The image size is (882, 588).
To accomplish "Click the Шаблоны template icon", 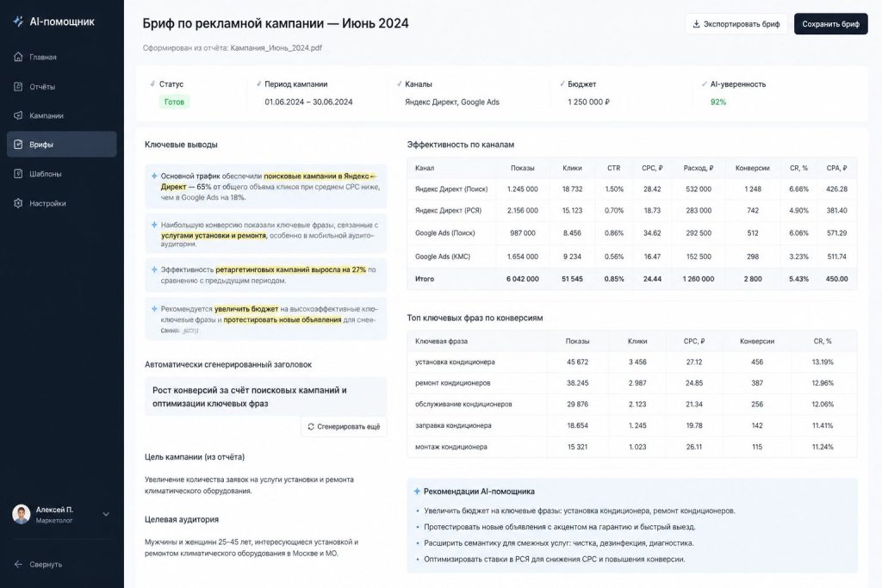I will point(18,174).
